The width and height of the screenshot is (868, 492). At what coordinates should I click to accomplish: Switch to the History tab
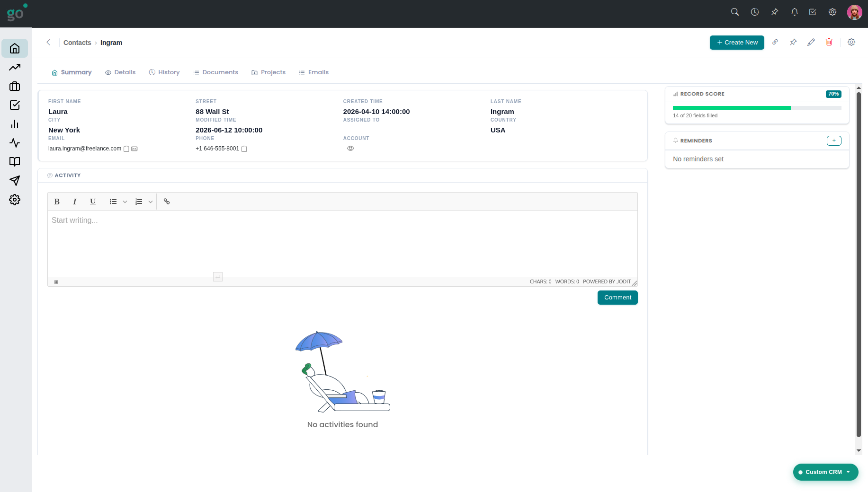click(x=164, y=72)
